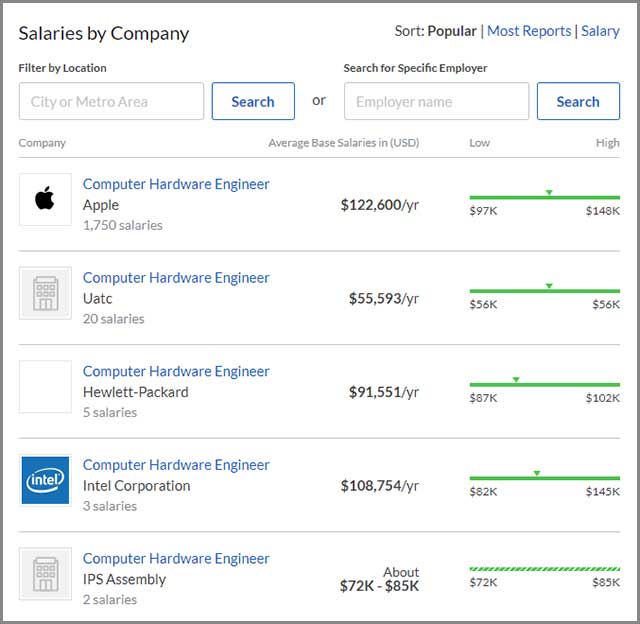640x624 pixels.
Task: Click the Uatc building placeholder icon
Action: [x=45, y=293]
